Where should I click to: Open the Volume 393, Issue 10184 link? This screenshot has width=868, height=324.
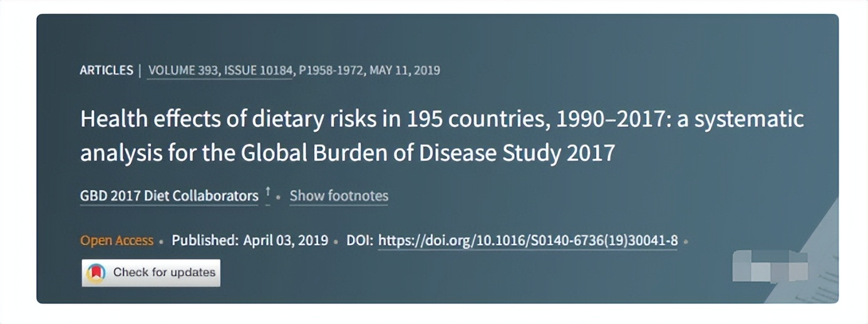[x=220, y=70]
